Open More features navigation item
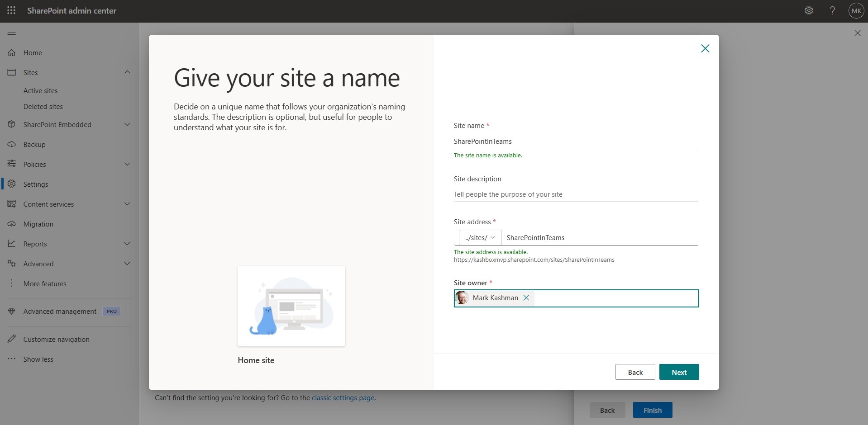This screenshot has width=868, height=425. tap(45, 283)
